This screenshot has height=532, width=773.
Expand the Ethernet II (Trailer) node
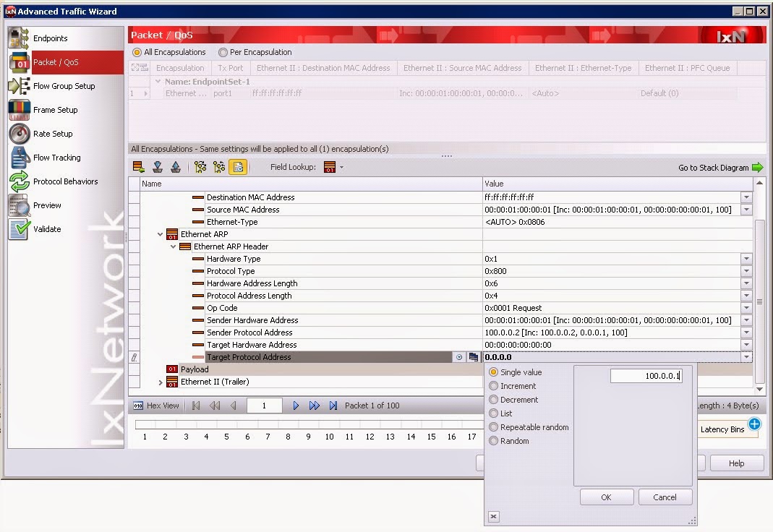tap(159, 382)
